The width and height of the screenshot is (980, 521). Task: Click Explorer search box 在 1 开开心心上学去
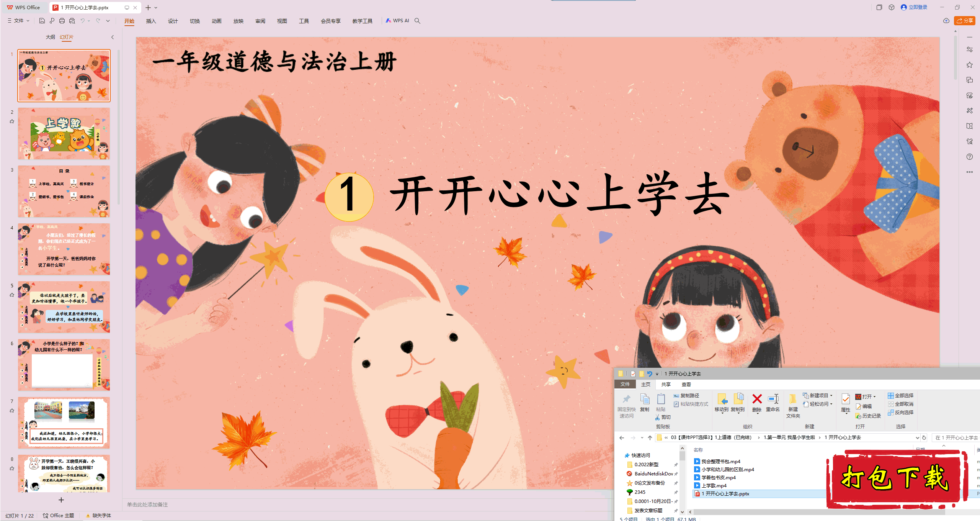(955, 437)
